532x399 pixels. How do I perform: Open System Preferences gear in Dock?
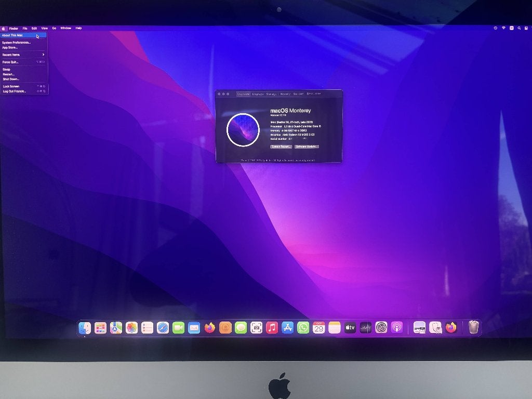pos(381,328)
